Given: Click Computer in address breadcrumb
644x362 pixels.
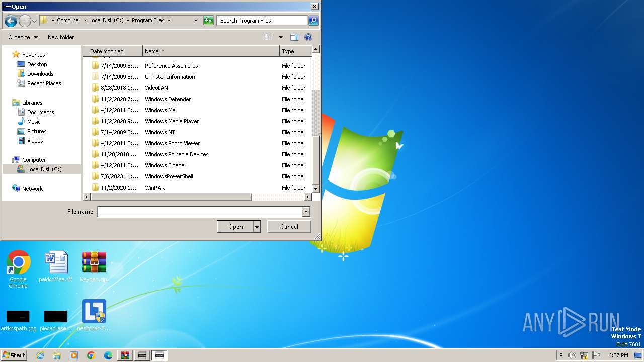Looking at the screenshot, I should click(x=68, y=21).
